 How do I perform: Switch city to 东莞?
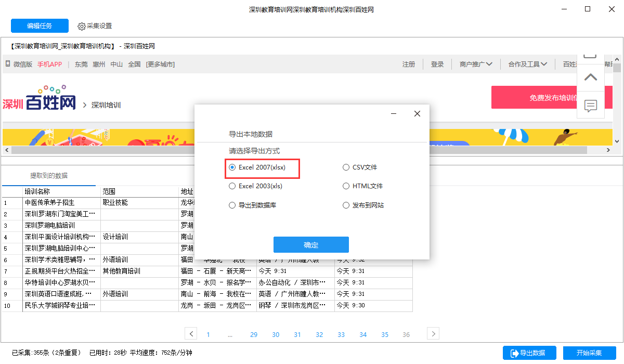81,64
